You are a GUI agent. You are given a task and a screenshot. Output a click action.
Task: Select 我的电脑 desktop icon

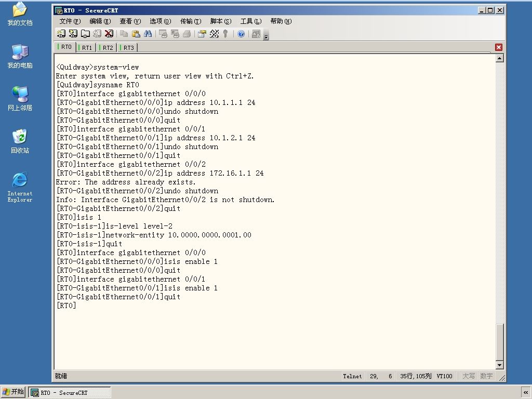tap(20, 56)
